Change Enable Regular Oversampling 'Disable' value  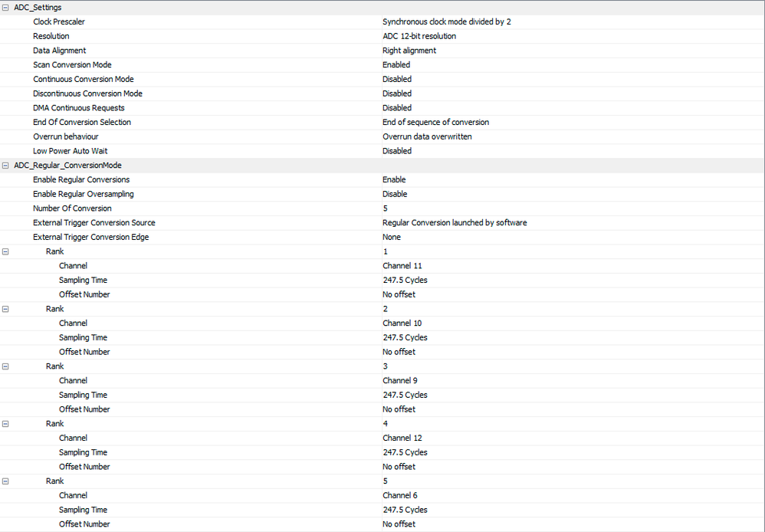coord(395,194)
